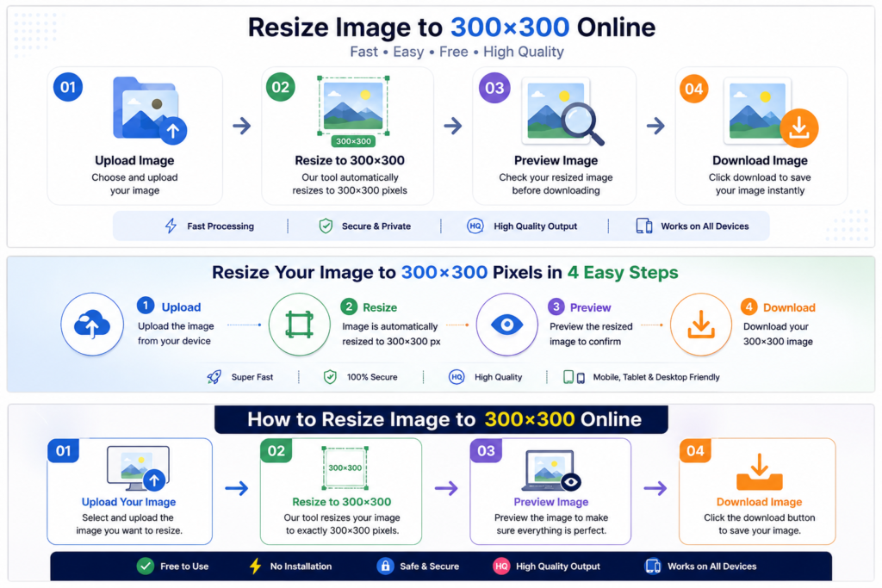Click the devices icon in the light feature strip

click(644, 226)
